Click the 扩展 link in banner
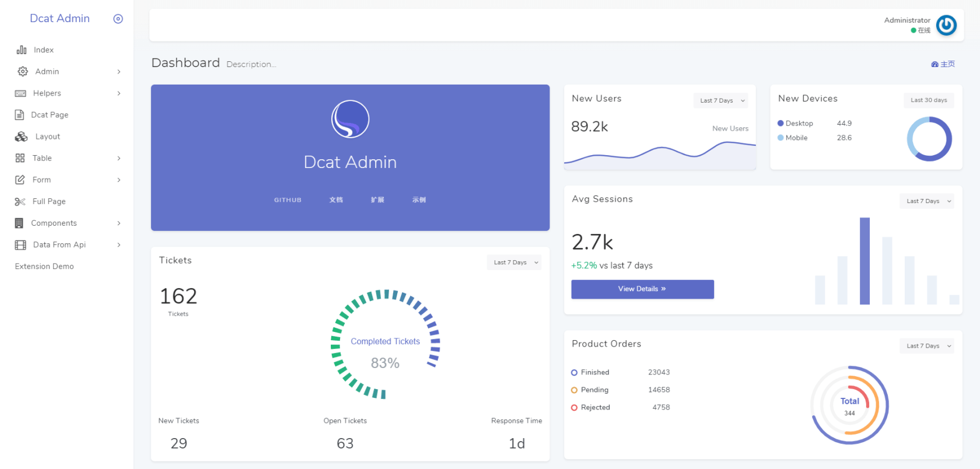The width and height of the screenshot is (980, 469). tap(377, 200)
